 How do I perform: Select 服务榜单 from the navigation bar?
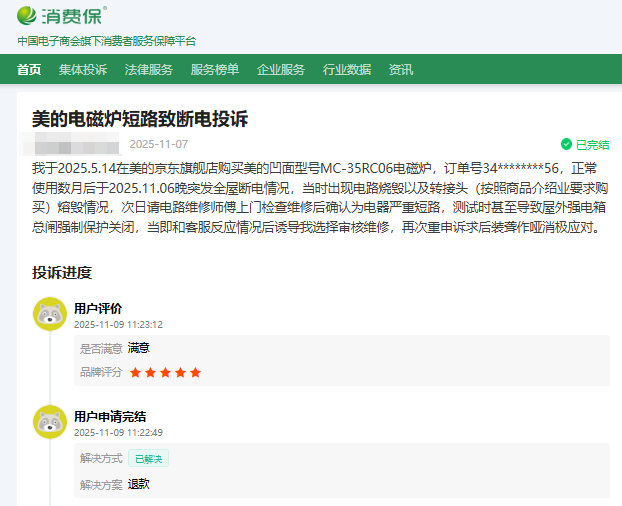pos(215,69)
